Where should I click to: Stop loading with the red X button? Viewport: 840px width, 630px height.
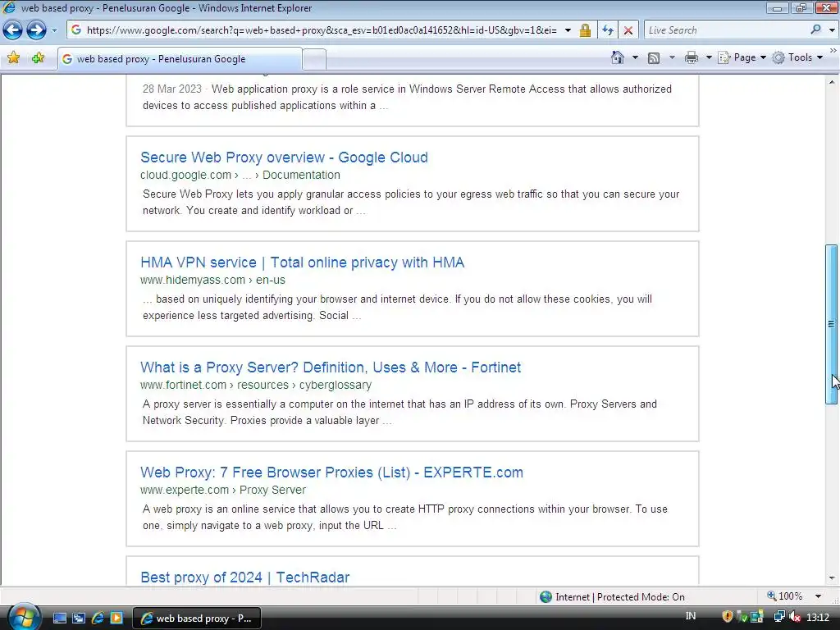(x=628, y=30)
